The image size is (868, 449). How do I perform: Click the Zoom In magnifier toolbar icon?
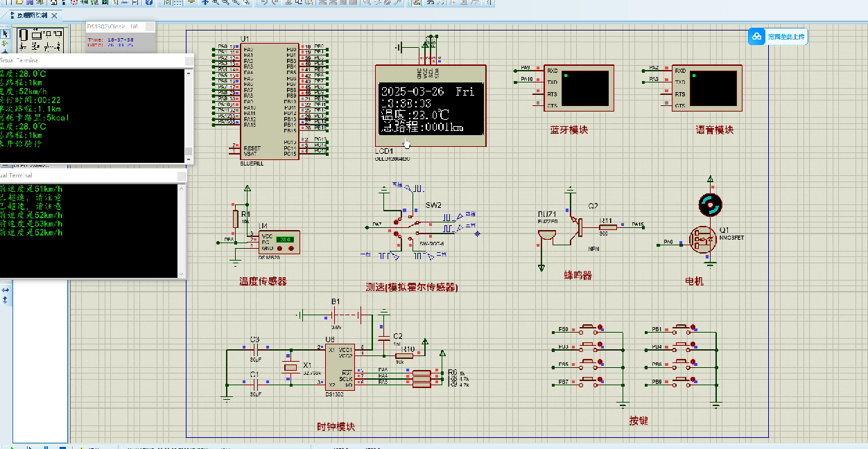(216, 4)
